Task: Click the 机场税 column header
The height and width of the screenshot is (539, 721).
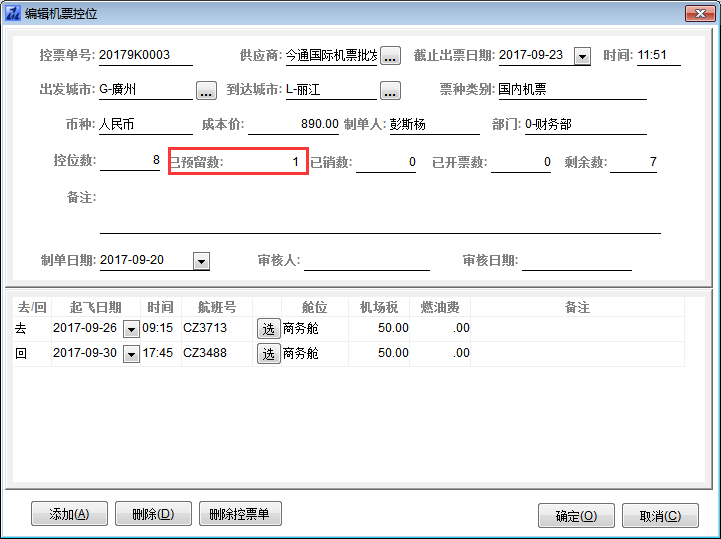Action: (x=379, y=307)
